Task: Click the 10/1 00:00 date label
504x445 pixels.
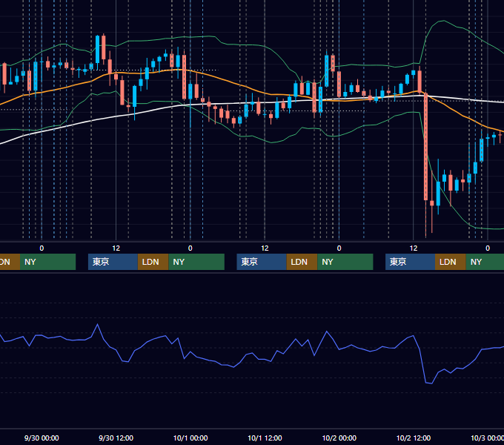Action: point(190,438)
